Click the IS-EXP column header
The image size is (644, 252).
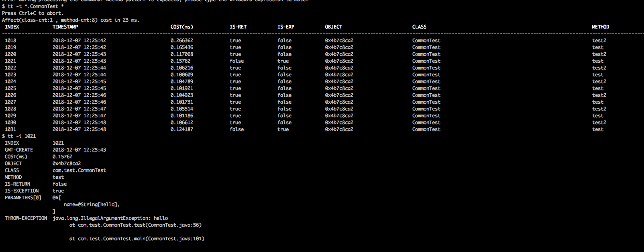click(x=286, y=27)
